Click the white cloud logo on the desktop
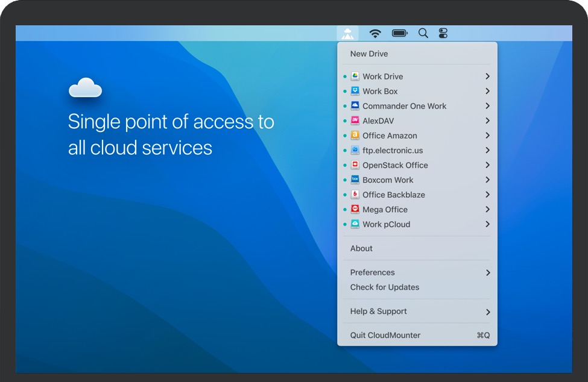Image resolution: width=588 pixels, height=382 pixels. click(86, 87)
